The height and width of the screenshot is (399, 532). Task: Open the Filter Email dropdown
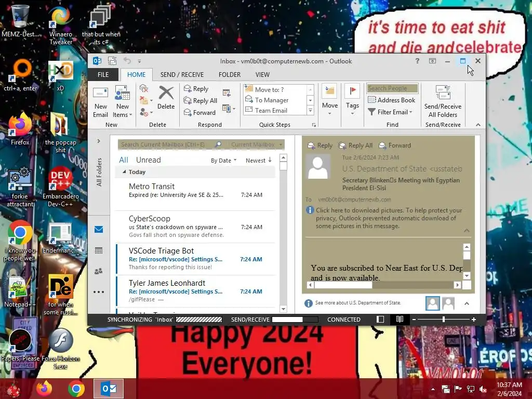tap(390, 112)
